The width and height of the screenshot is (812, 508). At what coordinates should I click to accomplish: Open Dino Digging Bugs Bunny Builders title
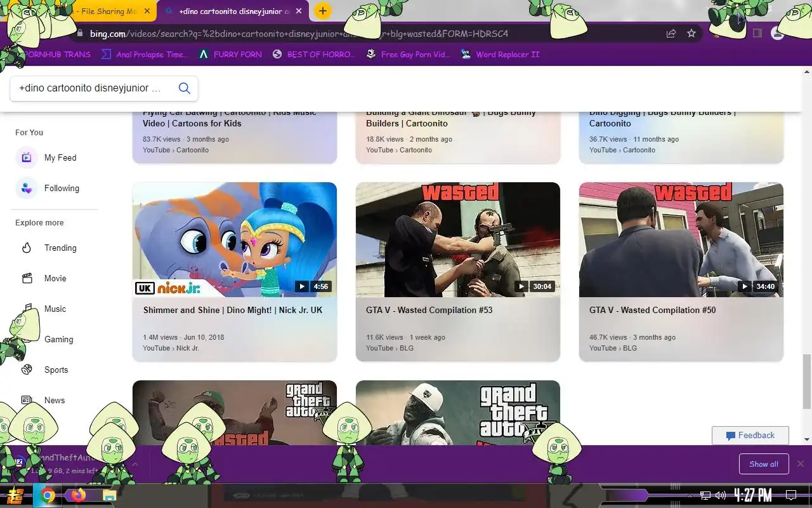[662, 118]
